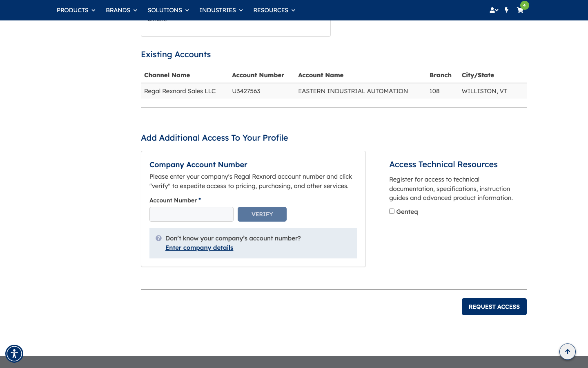This screenshot has height=368, width=588.
Task: Click the Account Name column header
Action: click(321, 75)
